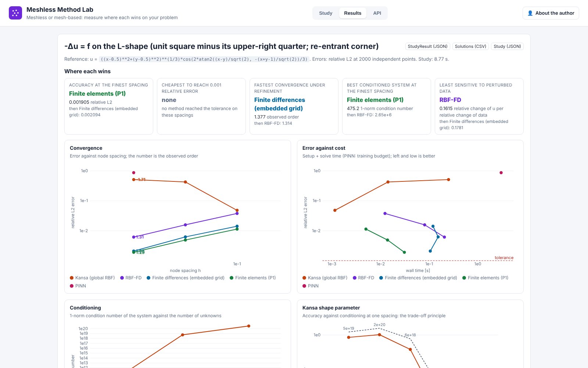Image resolution: width=588 pixels, height=368 pixels.
Task: Click Finite differences legend dot in Convergence chart
Action: tap(148, 278)
